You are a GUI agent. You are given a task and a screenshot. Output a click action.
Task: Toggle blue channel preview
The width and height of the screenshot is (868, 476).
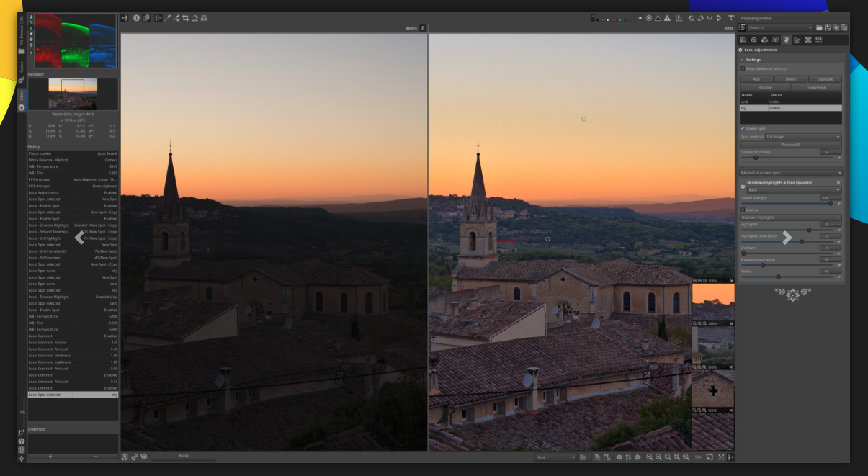[625, 19]
